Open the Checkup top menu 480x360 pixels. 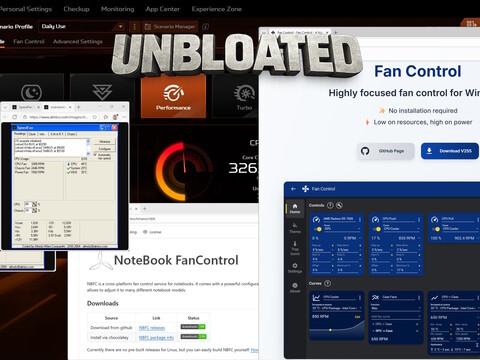coord(76,9)
